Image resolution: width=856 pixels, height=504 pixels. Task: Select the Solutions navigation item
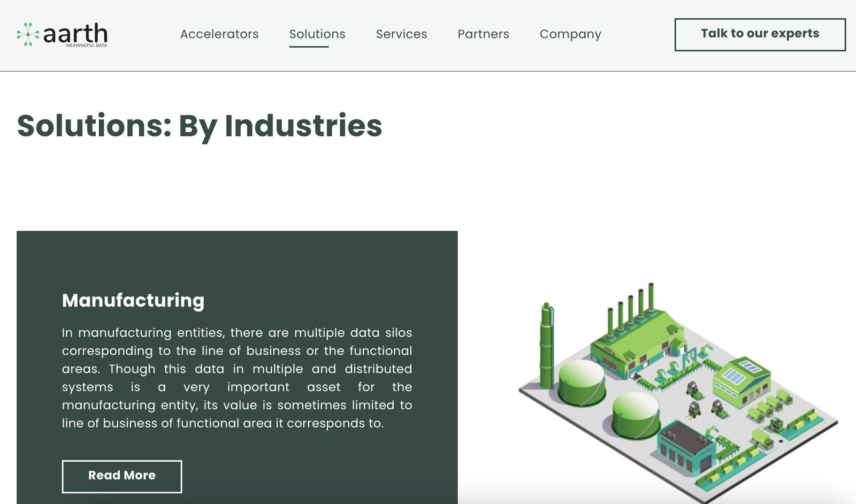click(x=317, y=34)
